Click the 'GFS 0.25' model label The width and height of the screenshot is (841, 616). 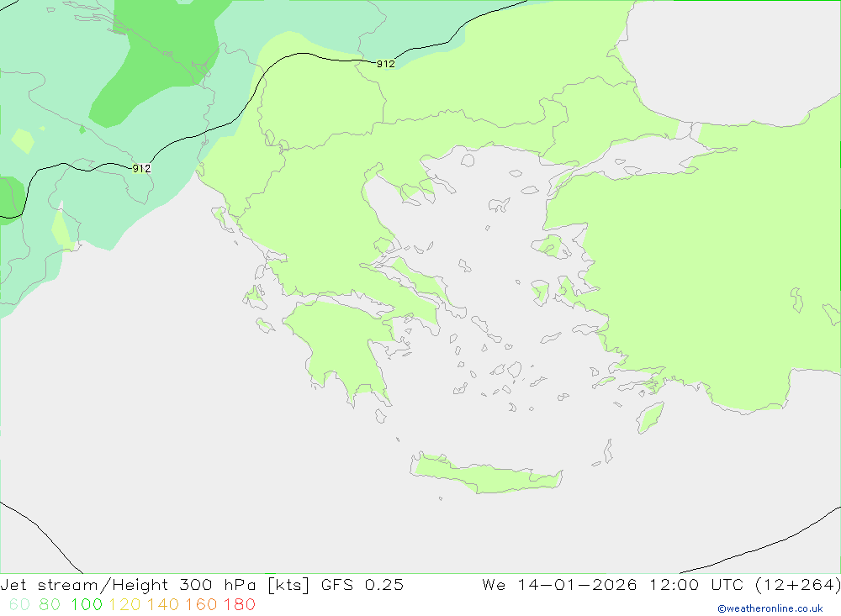362,584
